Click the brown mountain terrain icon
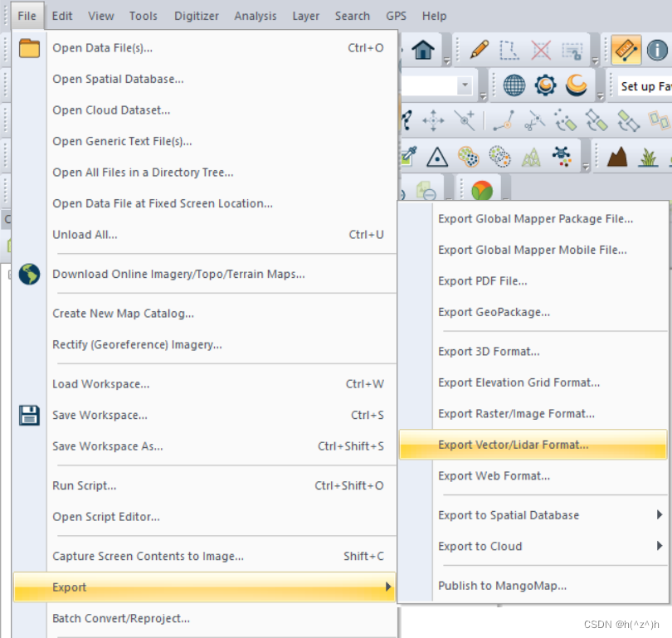Screen dimensions: 672x638 [x=617, y=157]
